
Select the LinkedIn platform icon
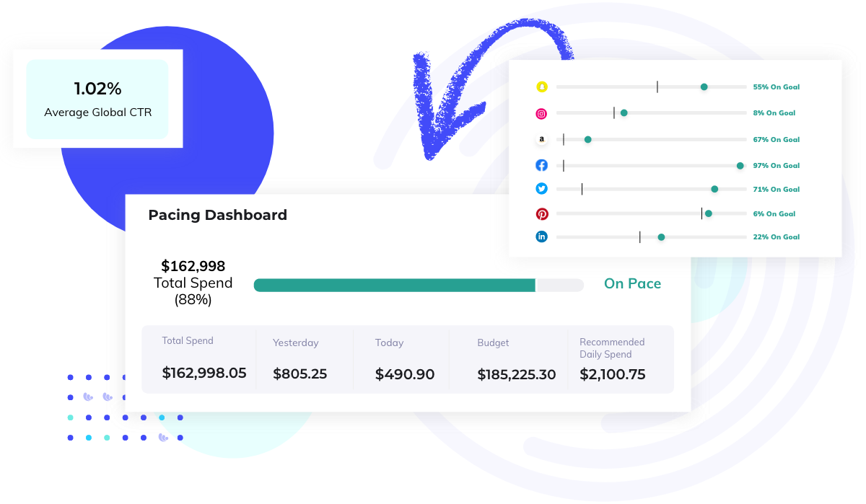click(541, 236)
